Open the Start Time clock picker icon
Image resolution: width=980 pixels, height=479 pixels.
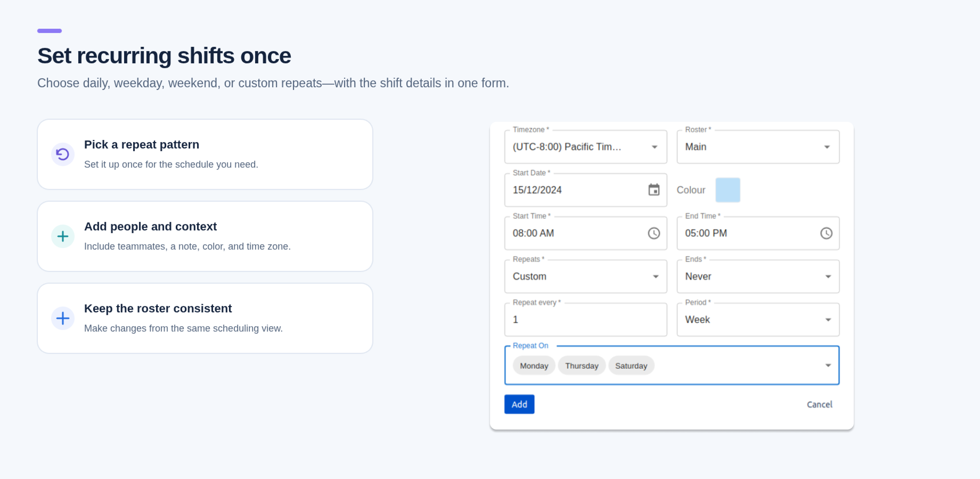(654, 233)
